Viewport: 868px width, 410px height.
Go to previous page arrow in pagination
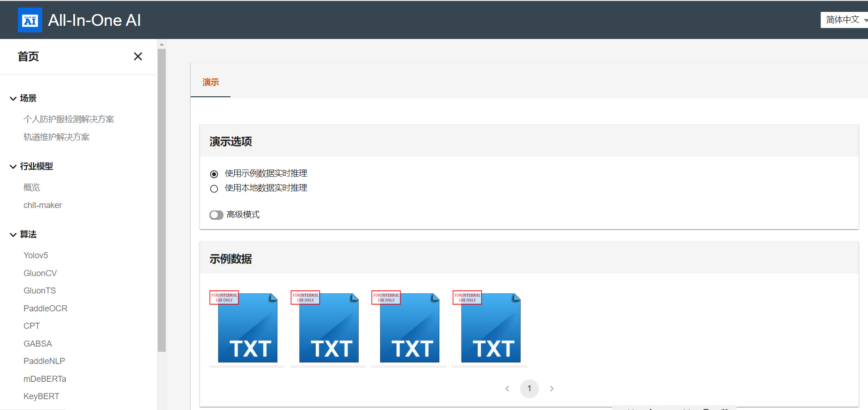[507, 388]
